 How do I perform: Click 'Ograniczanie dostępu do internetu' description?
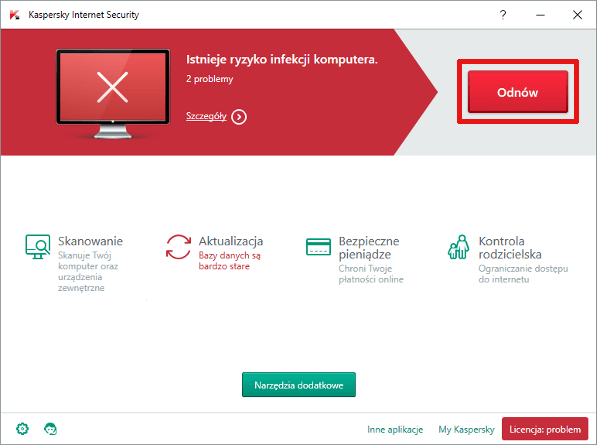click(x=523, y=274)
